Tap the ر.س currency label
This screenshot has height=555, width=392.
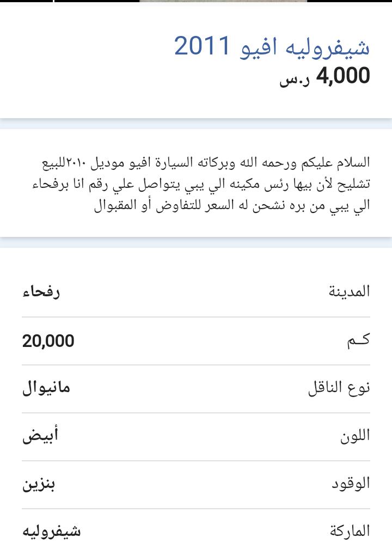pyautogui.click(x=295, y=80)
